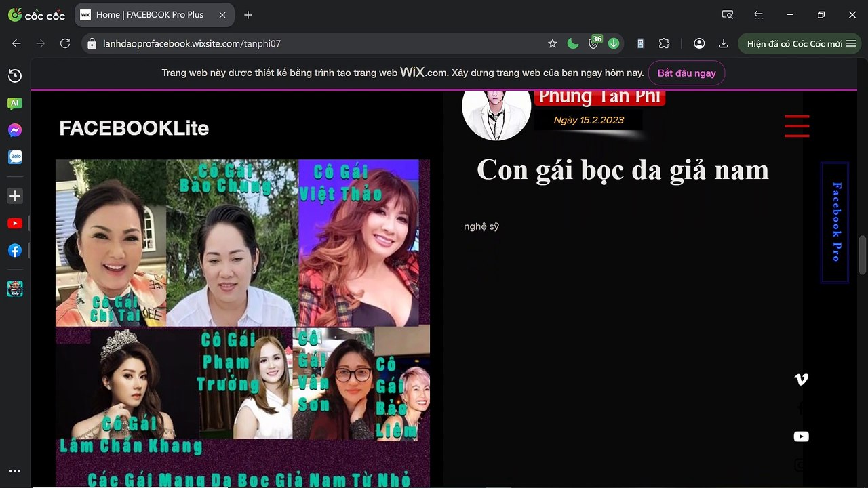This screenshot has width=868, height=488.
Task: Open a new browser tab
Action: click(x=248, y=14)
